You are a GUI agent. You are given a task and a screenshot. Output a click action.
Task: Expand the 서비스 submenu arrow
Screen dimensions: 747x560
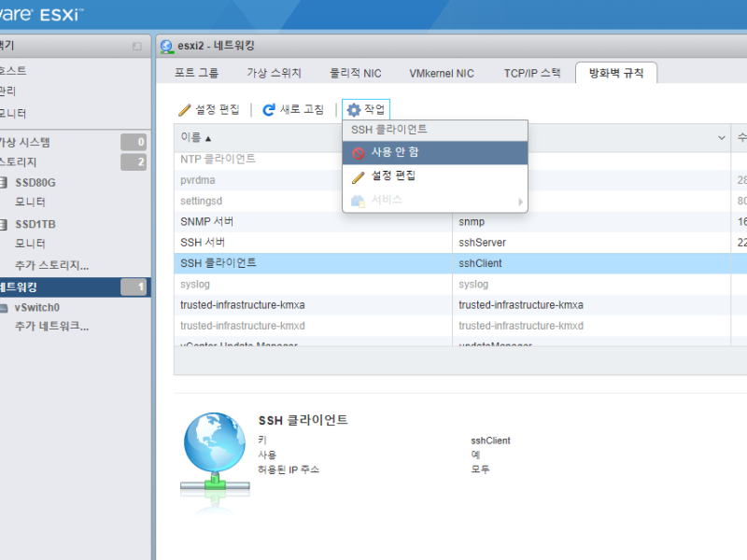tap(520, 202)
